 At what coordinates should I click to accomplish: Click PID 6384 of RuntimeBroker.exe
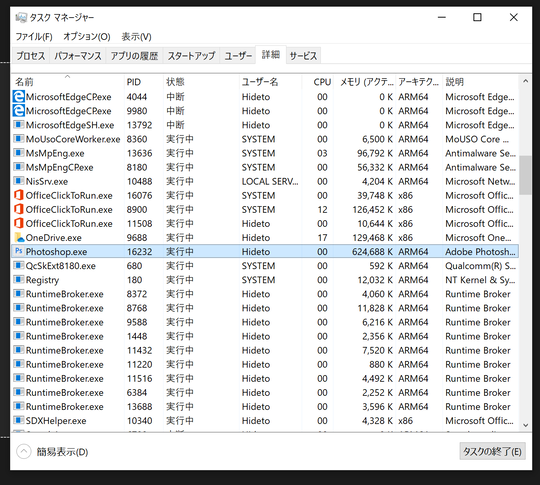137,393
